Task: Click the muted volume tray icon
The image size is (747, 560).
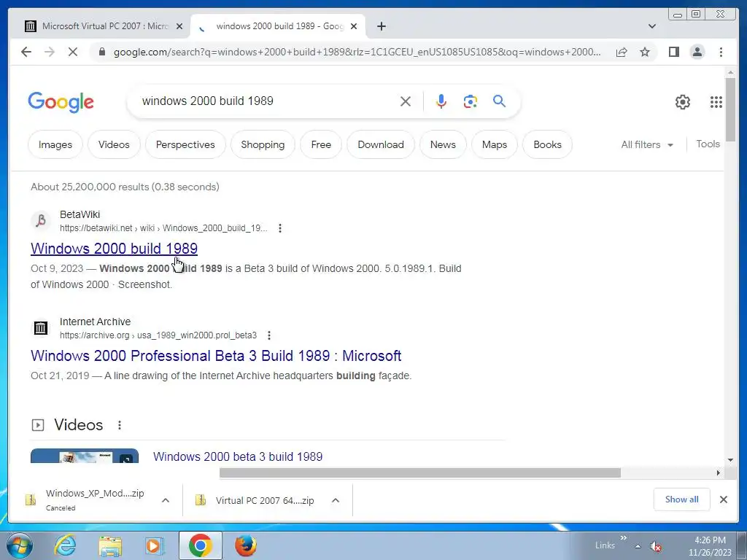Action: [656, 546]
